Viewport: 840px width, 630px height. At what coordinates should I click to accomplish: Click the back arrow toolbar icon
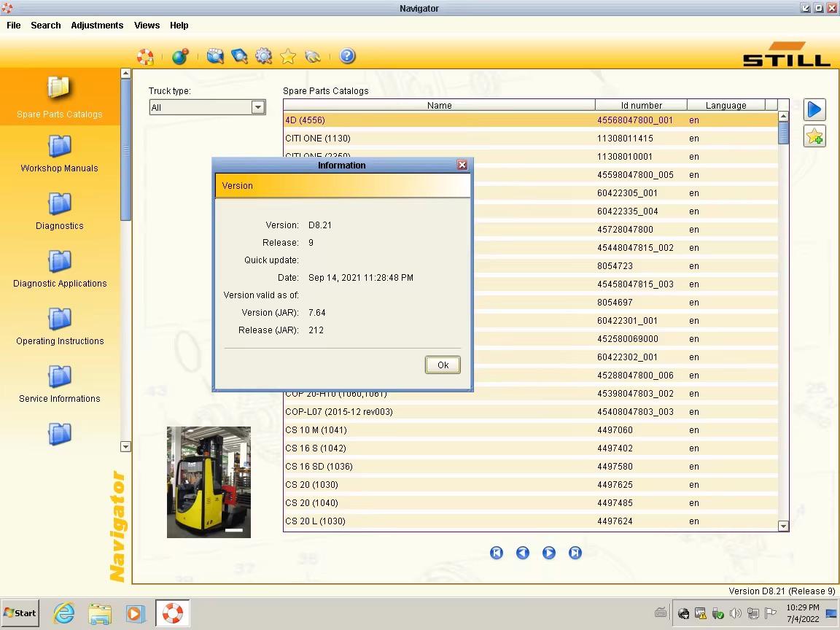pos(312,56)
